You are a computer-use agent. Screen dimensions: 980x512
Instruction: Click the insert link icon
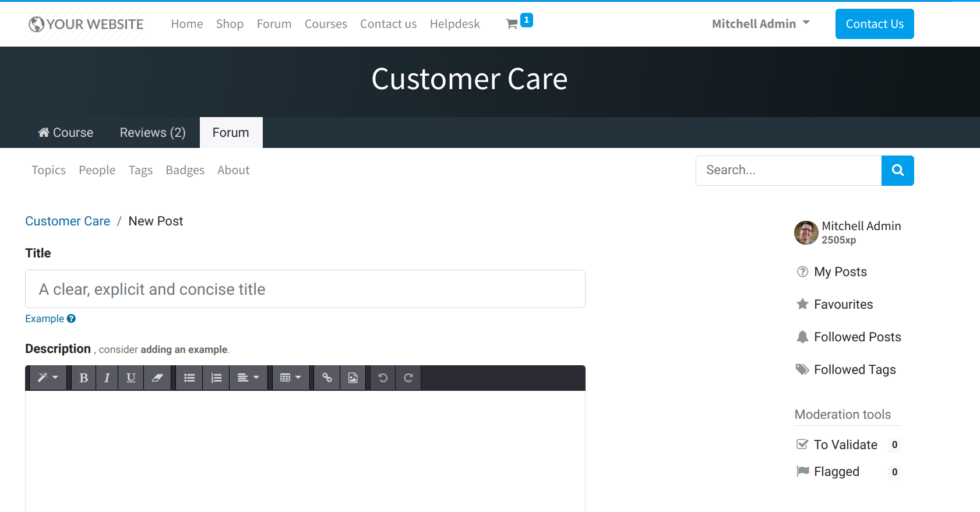[327, 378]
